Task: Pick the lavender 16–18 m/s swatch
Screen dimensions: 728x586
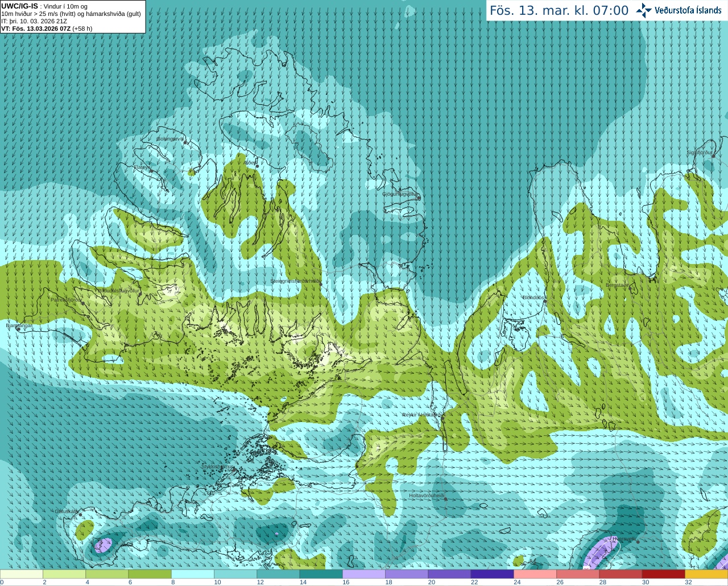Action: pyautogui.click(x=364, y=574)
